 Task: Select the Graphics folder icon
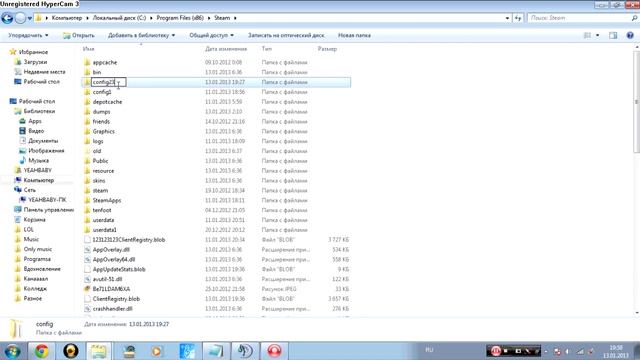coord(87,131)
